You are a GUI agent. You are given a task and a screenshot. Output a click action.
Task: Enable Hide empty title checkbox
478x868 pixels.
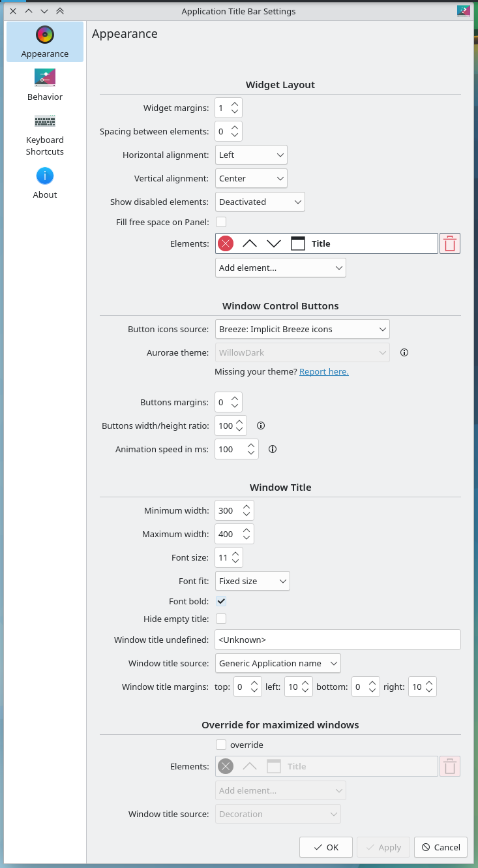click(221, 618)
